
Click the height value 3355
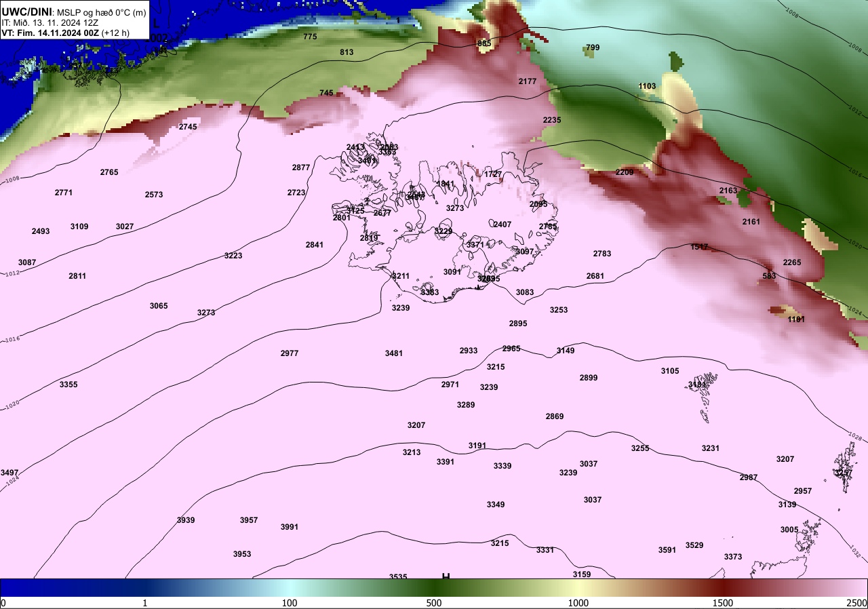68,385
